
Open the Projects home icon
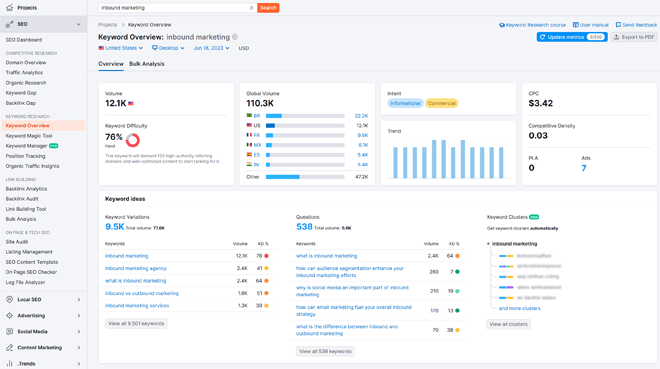[9, 8]
